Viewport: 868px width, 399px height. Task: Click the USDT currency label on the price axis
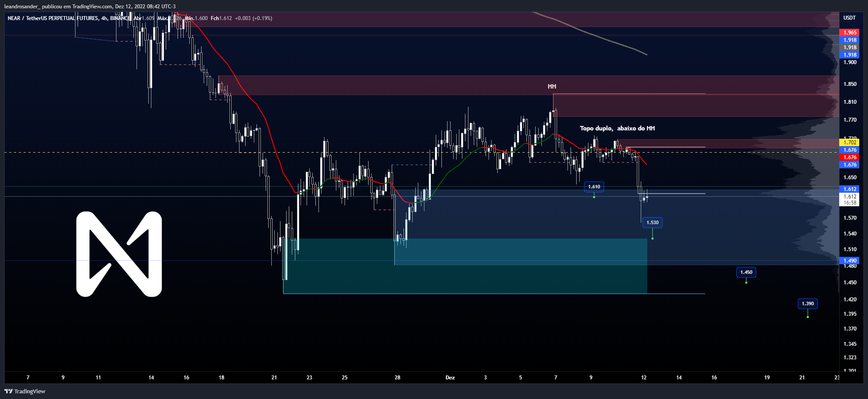point(849,18)
